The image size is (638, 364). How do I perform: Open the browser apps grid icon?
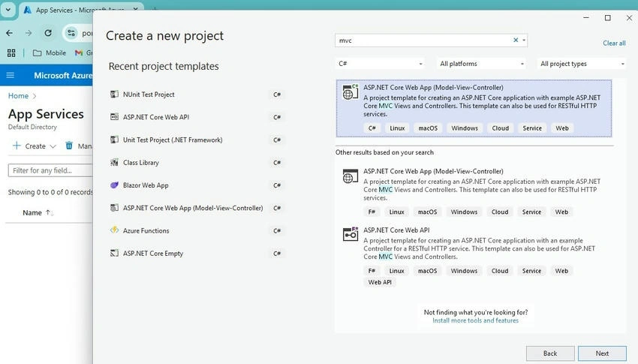pyautogui.click(x=11, y=53)
